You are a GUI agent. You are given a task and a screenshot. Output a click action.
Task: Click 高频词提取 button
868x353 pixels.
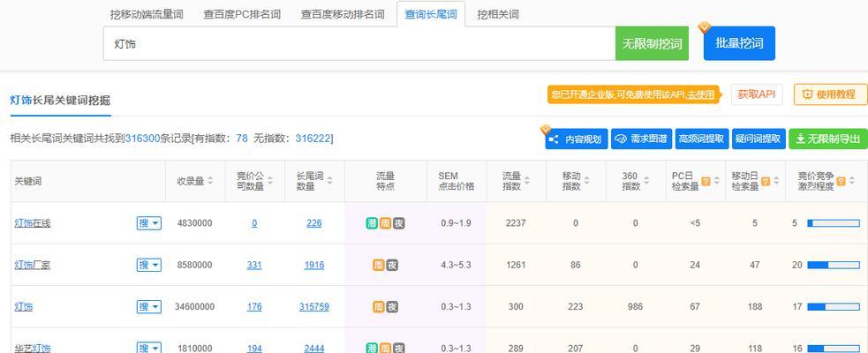pyautogui.click(x=701, y=139)
